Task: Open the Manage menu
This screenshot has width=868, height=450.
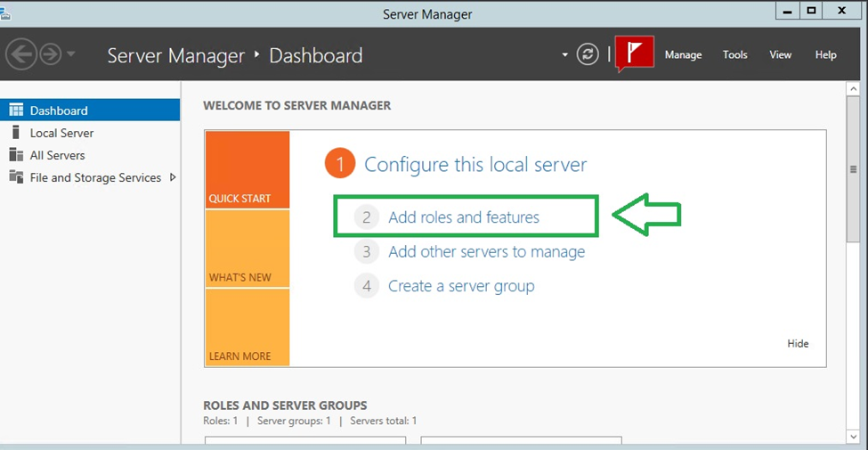Action: point(683,55)
